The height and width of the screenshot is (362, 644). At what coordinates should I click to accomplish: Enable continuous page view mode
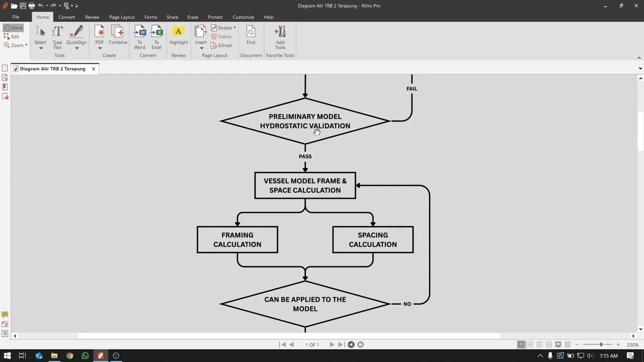point(530,344)
